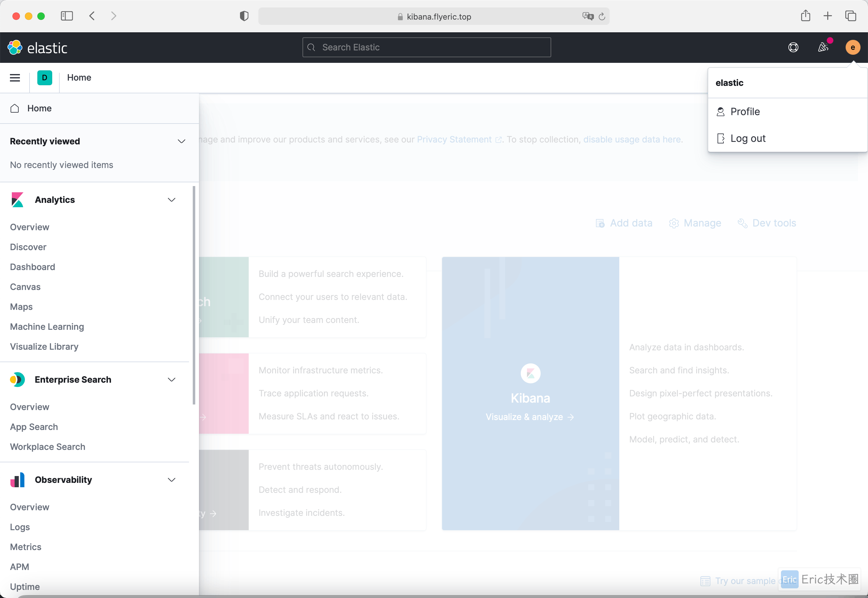The width and height of the screenshot is (868, 598).
Task: Click the Profile user icon in dropdown
Action: point(720,112)
